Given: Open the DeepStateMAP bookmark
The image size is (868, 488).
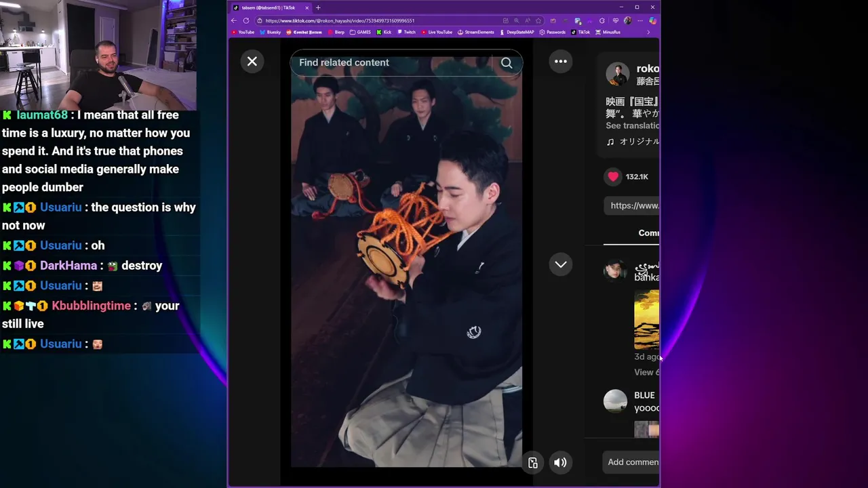Looking at the screenshot, I should click(517, 32).
